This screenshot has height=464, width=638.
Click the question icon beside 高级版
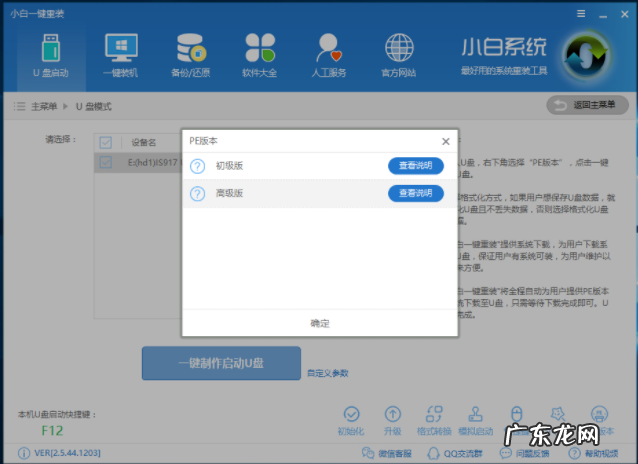(x=198, y=194)
